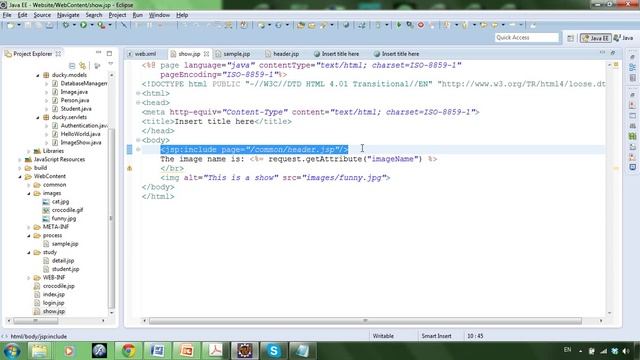Click the editor horizontal scrollbar

(365, 321)
